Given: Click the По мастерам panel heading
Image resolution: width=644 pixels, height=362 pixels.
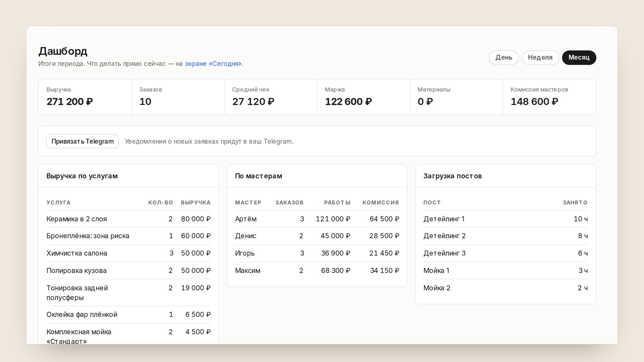Looking at the screenshot, I should (x=259, y=176).
